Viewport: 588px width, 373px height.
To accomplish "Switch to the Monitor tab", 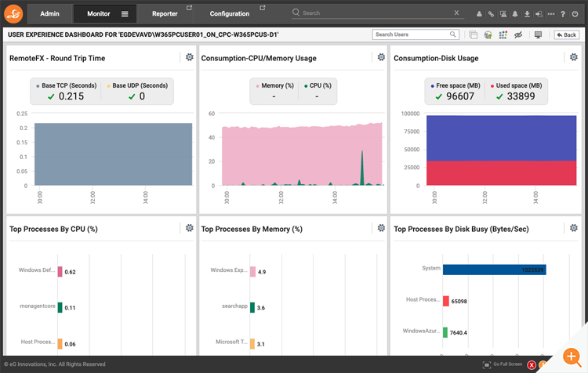I will [x=99, y=13].
